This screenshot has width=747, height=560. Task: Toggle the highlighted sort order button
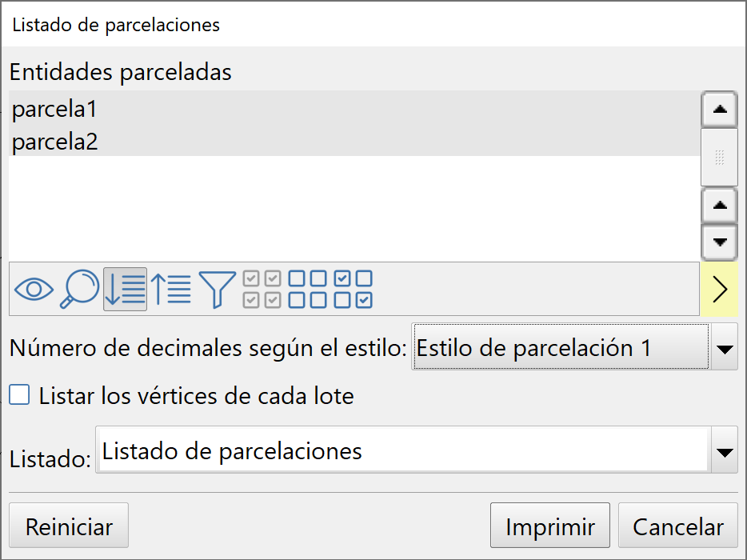pyautogui.click(x=125, y=290)
